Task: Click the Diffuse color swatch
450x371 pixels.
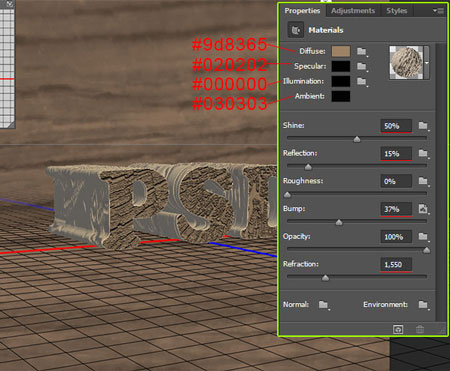Action: [341, 51]
